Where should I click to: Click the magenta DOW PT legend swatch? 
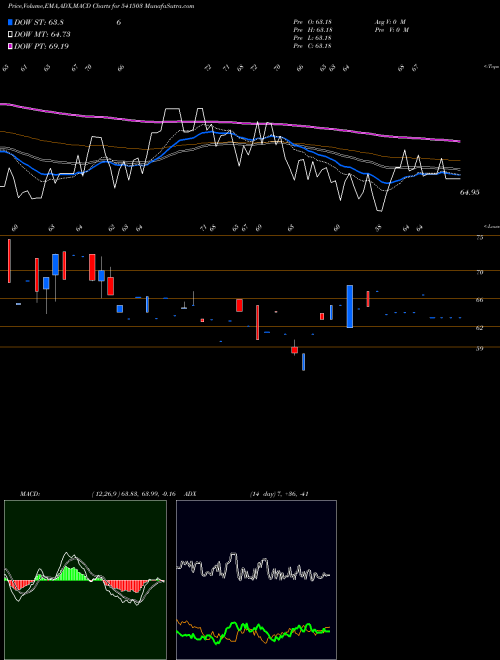tap(10, 46)
